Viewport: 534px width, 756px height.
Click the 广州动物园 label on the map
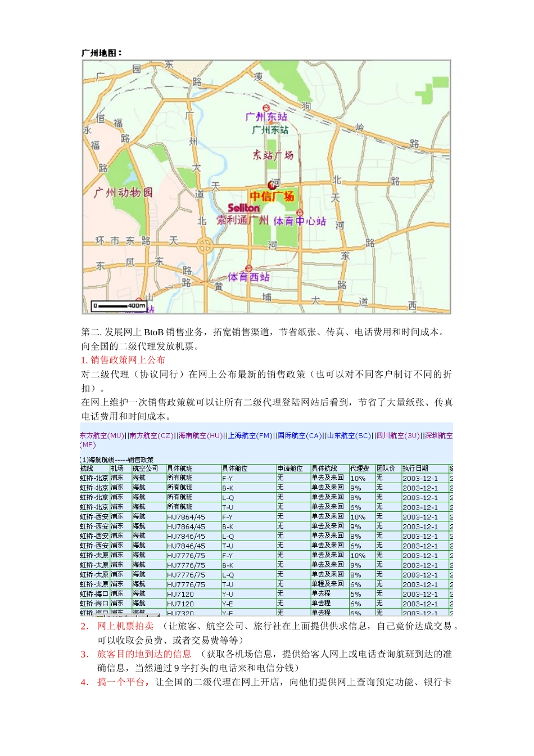pos(123,192)
